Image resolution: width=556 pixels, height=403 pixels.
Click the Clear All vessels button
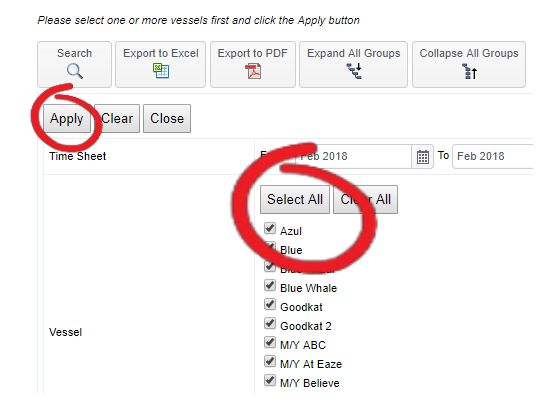click(x=366, y=200)
